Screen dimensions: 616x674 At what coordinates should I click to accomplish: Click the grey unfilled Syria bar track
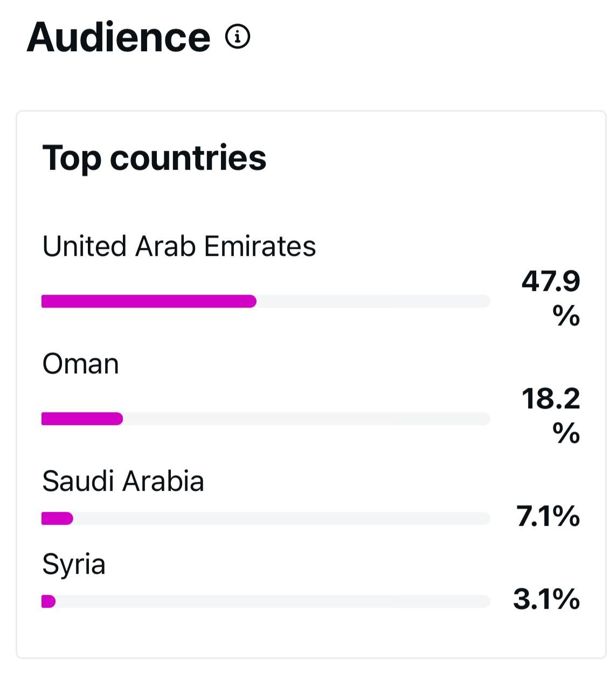tap(273, 601)
